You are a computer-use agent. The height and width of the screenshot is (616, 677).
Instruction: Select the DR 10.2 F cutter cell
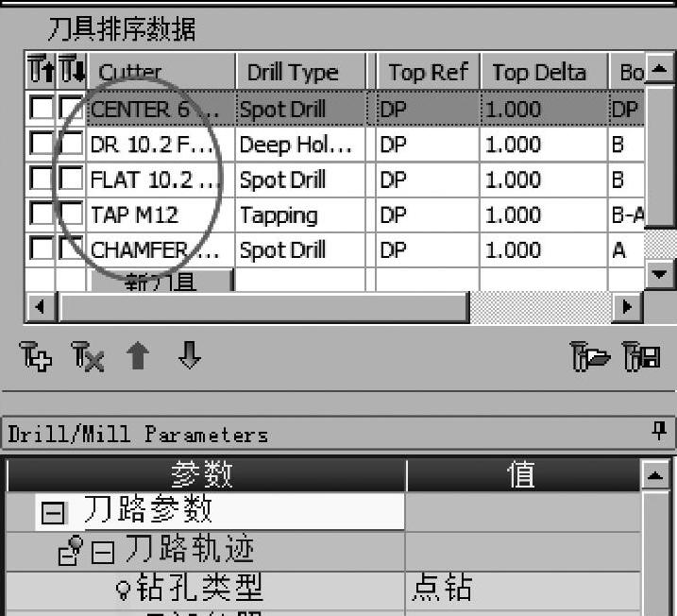(x=161, y=144)
